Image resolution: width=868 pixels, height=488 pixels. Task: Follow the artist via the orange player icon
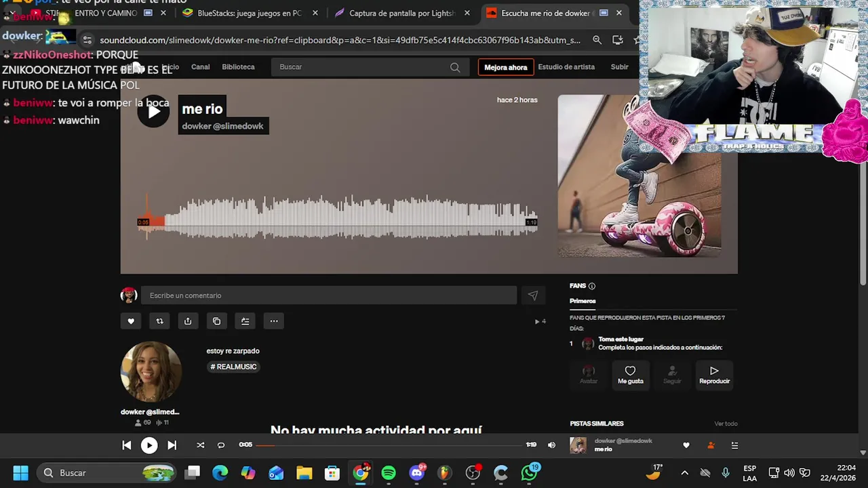(x=711, y=445)
